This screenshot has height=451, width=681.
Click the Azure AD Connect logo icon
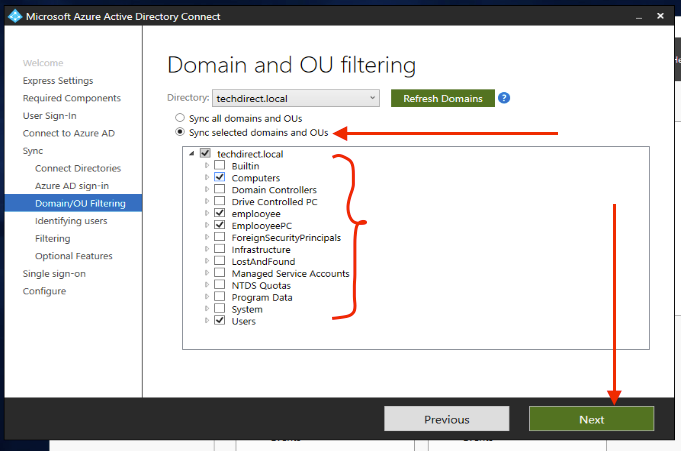click(x=15, y=16)
